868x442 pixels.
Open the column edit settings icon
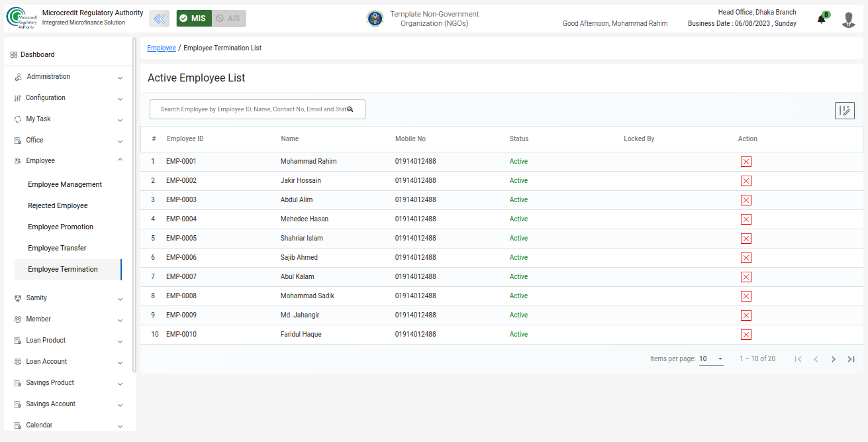coord(845,111)
